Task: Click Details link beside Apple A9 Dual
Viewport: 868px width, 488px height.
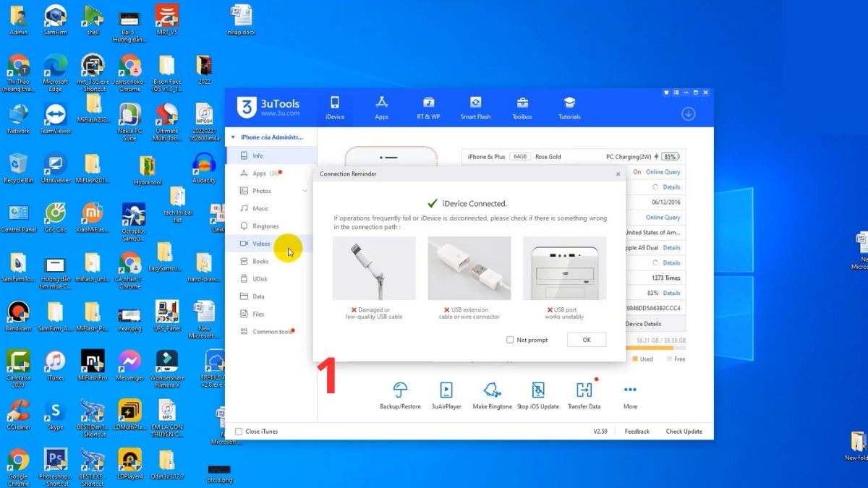Action: (x=672, y=247)
